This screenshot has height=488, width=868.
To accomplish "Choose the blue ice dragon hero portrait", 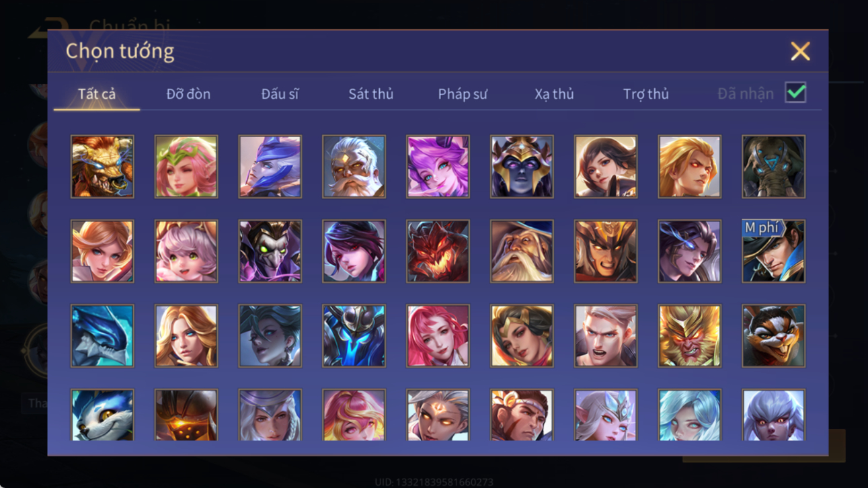I will click(102, 336).
